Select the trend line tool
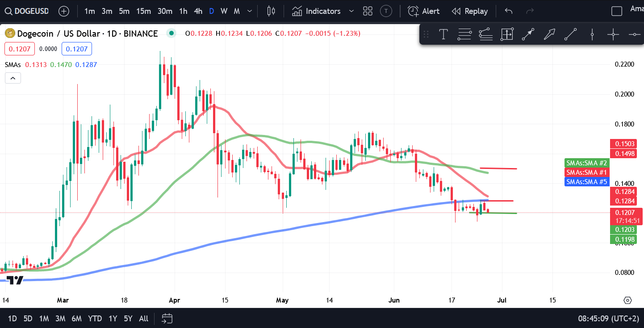This screenshot has width=644, height=328. point(570,34)
